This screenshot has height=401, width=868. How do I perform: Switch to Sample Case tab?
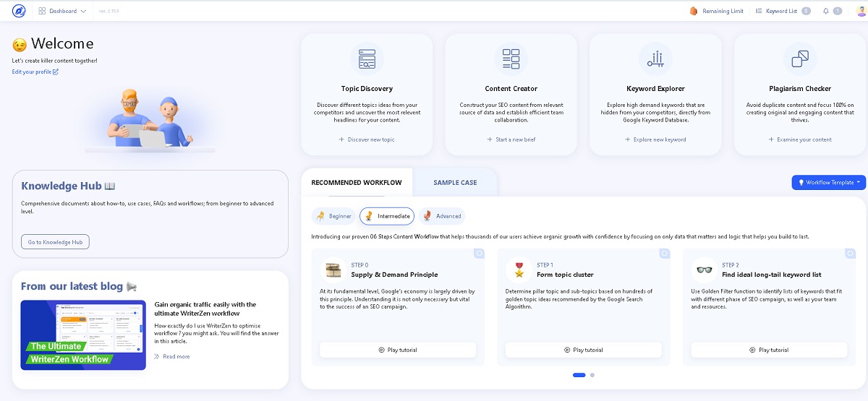point(455,183)
